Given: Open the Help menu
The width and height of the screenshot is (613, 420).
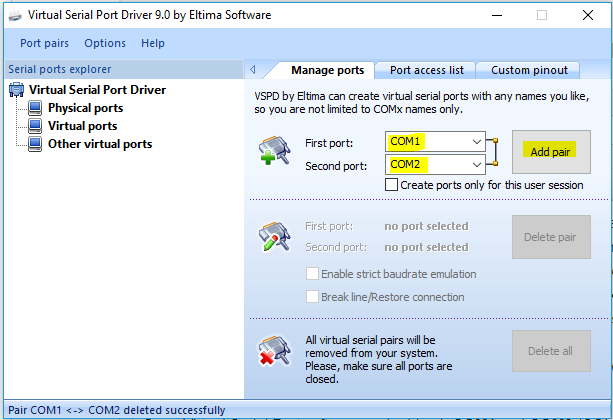Looking at the screenshot, I should point(152,43).
